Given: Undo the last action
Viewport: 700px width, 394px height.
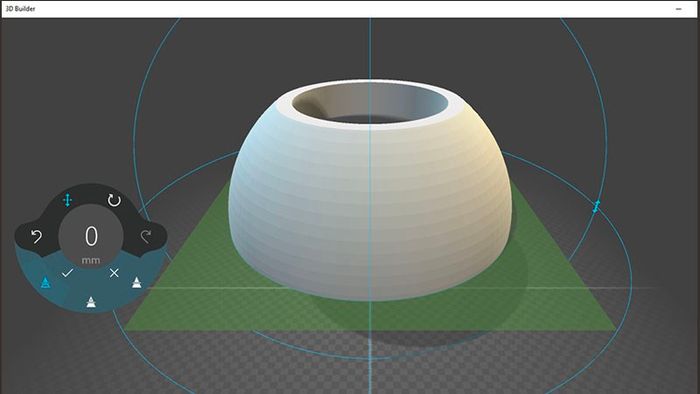Looking at the screenshot, I should pos(36,236).
